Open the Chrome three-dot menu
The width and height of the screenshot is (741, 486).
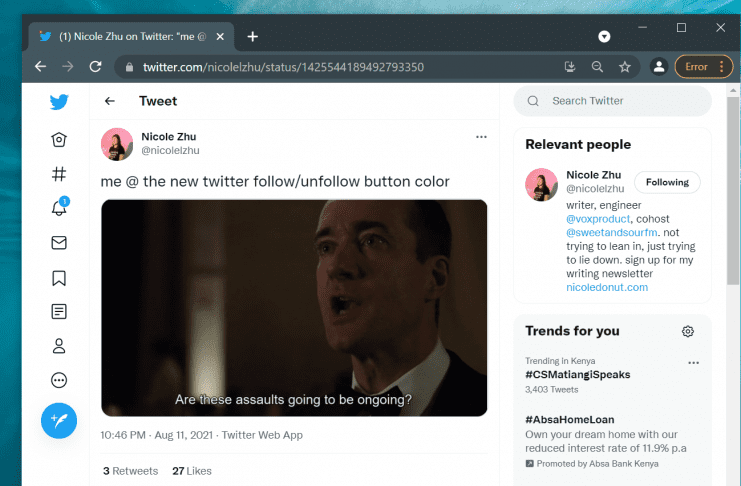point(722,67)
